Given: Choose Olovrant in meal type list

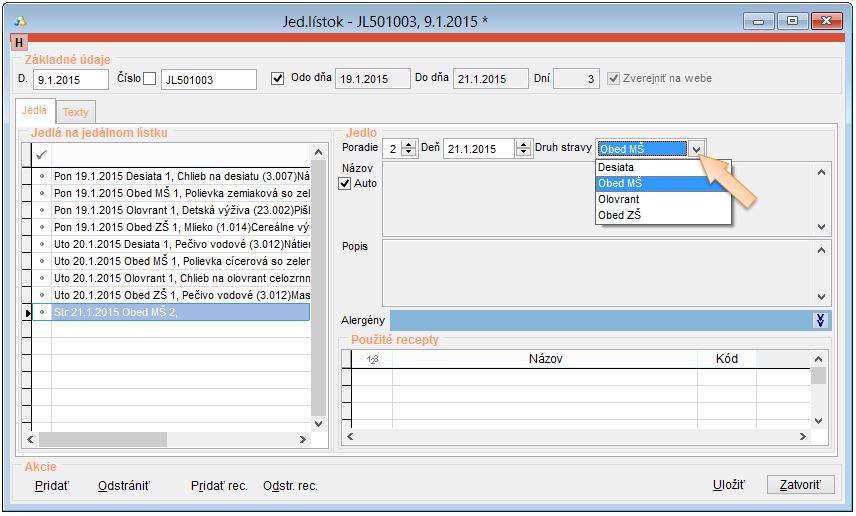Looking at the screenshot, I should coord(618,199).
